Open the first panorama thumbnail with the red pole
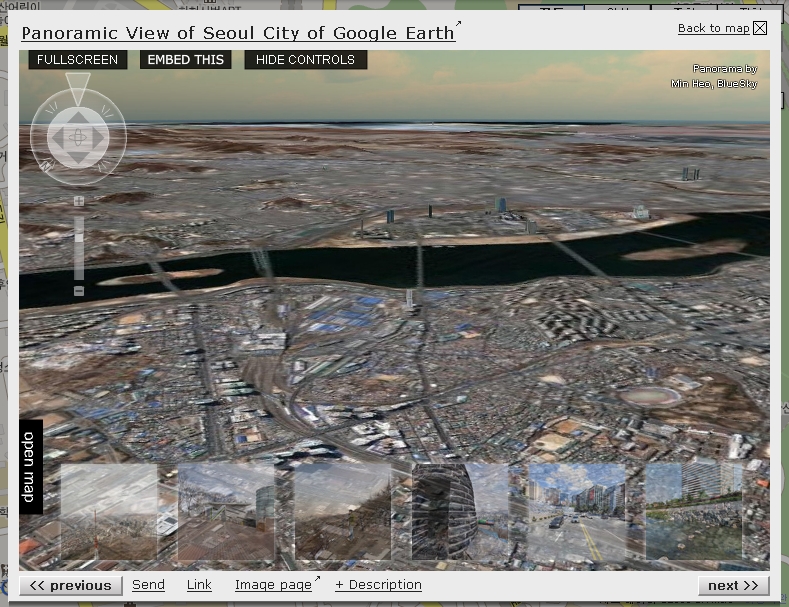The image size is (789, 607). [109, 511]
